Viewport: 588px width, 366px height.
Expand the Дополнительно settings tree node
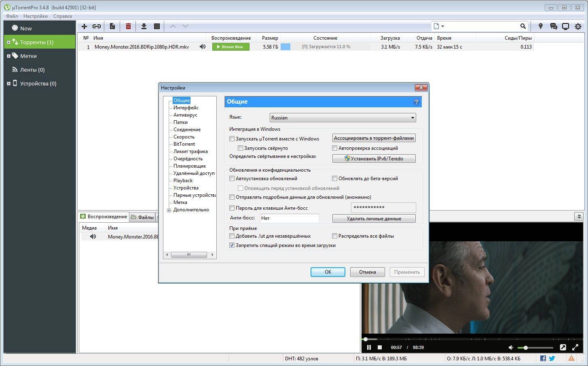pyautogui.click(x=169, y=210)
